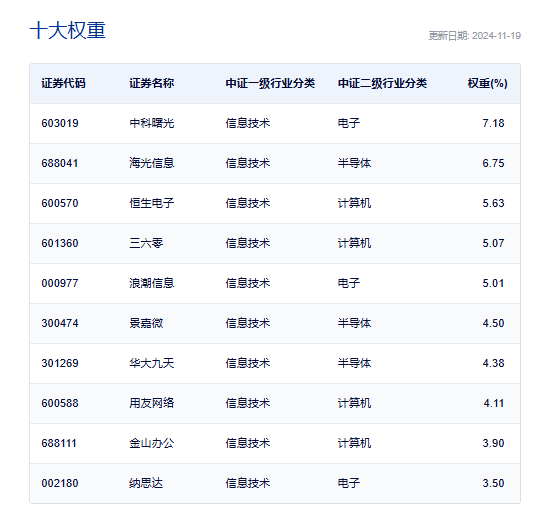Click the 权重(%) column header

pos(487,84)
